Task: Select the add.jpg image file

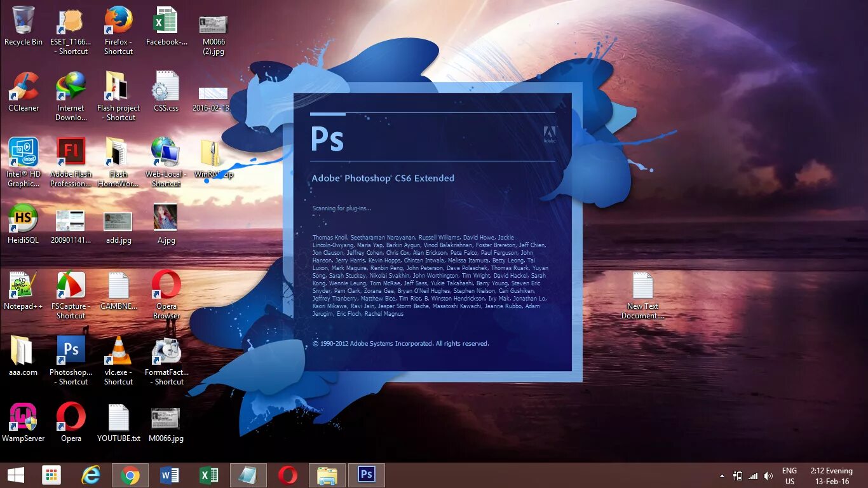Action: (x=118, y=221)
